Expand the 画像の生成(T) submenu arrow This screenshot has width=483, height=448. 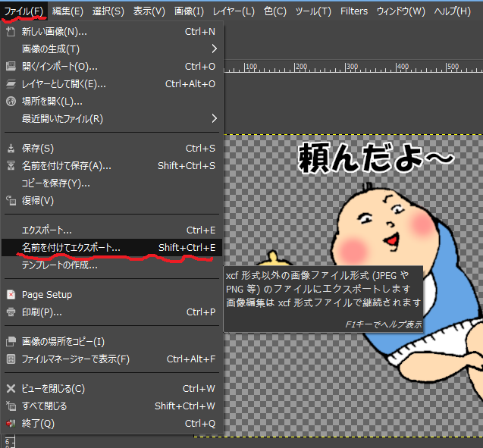click(215, 49)
